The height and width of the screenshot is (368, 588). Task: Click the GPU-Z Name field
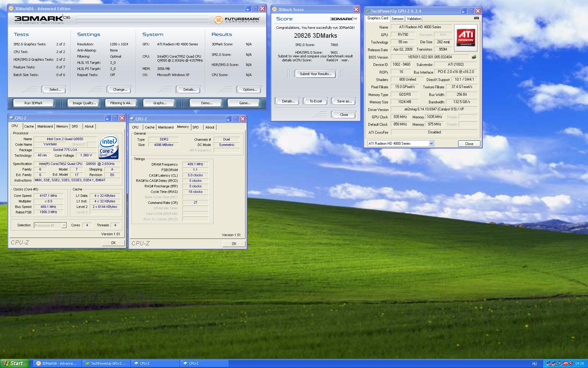(x=421, y=27)
